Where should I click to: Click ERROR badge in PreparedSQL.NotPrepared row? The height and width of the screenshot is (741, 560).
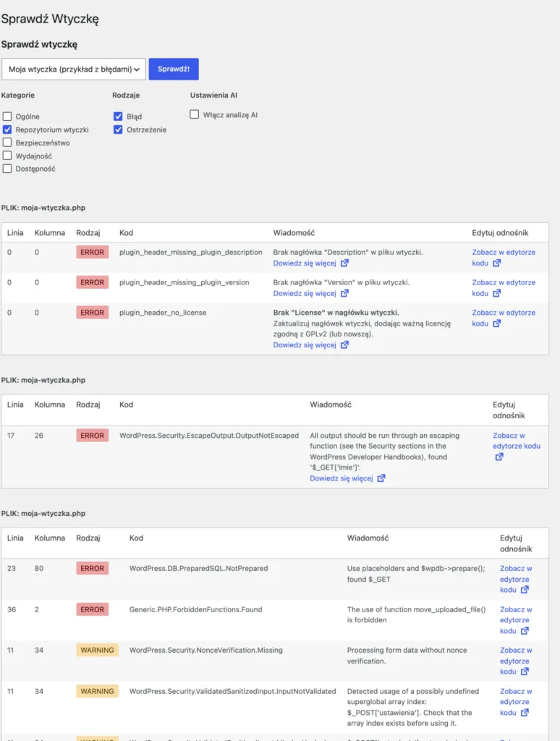92,569
